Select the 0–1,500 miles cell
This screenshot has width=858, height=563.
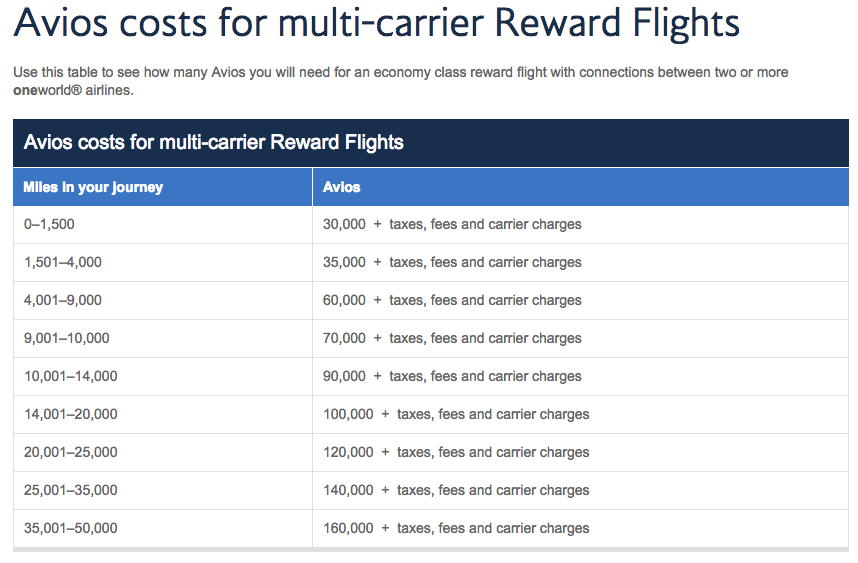tap(163, 225)
